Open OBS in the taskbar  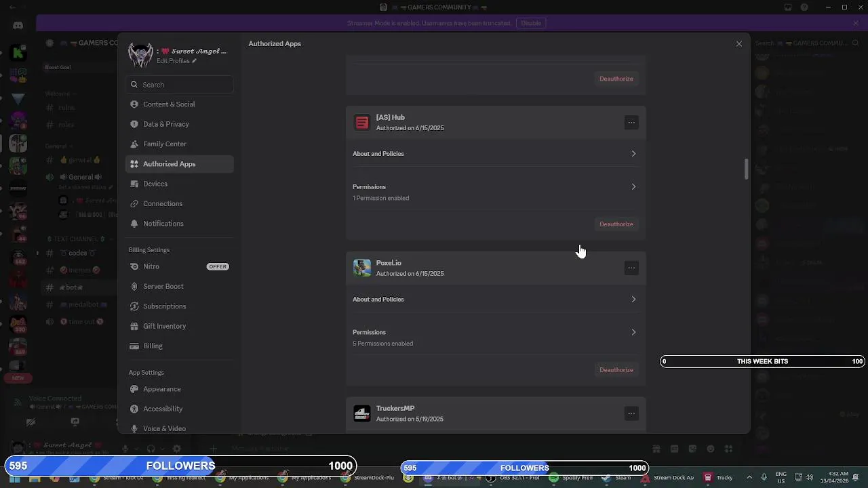(514, 478)
